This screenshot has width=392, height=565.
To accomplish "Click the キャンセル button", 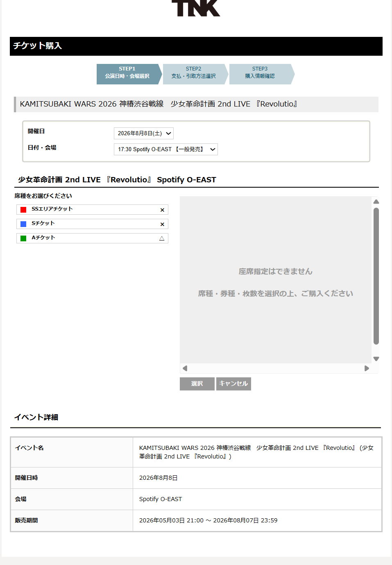I will point(233,384).
